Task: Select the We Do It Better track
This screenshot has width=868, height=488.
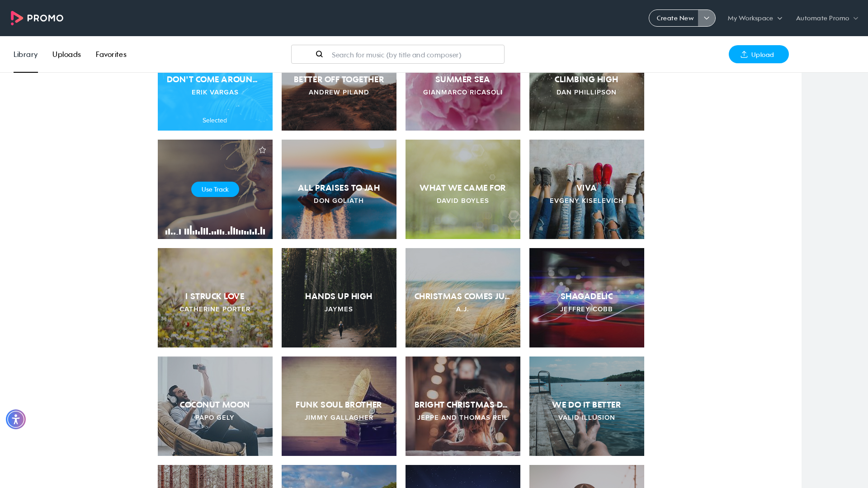Action: (x=587, y=406)
